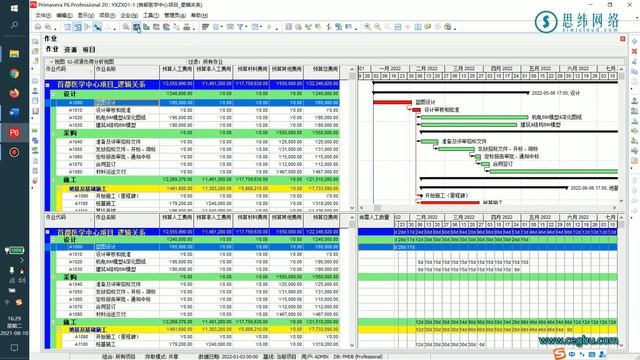Open the Resources person icon in left sidebar
640x360 pixels.
coord(36,91)
